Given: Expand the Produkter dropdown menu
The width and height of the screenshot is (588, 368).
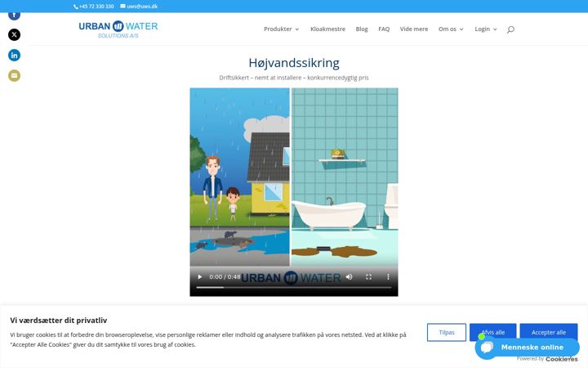Looking at the screenshot, I should click(x=281, y=29).
